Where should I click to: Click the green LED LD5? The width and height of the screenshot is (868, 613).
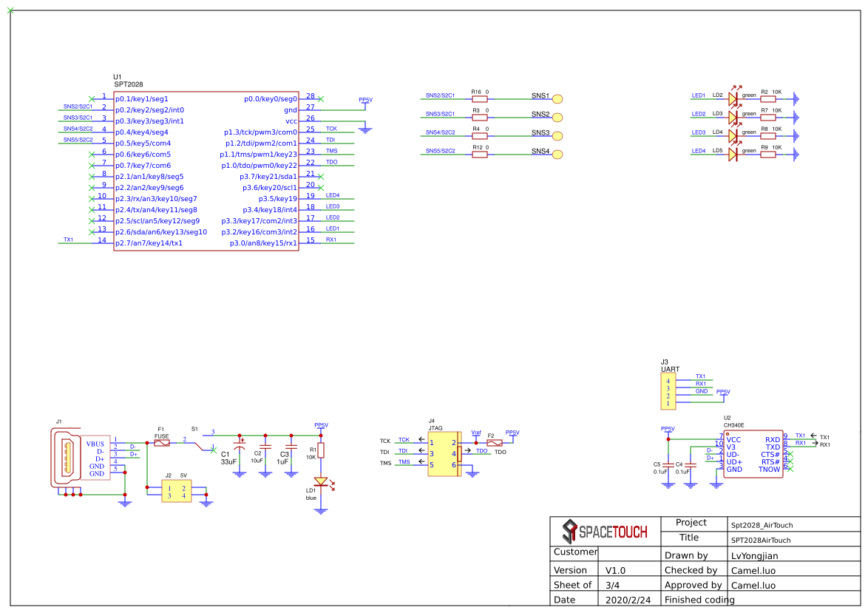pyautogui.click(x=733, y=155)
